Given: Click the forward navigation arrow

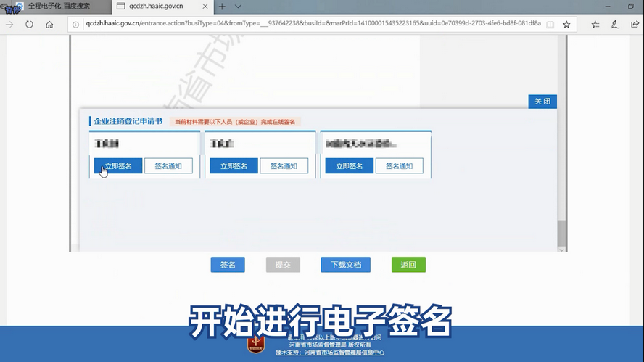Looking at the screenshot, I should coord(9,24).
